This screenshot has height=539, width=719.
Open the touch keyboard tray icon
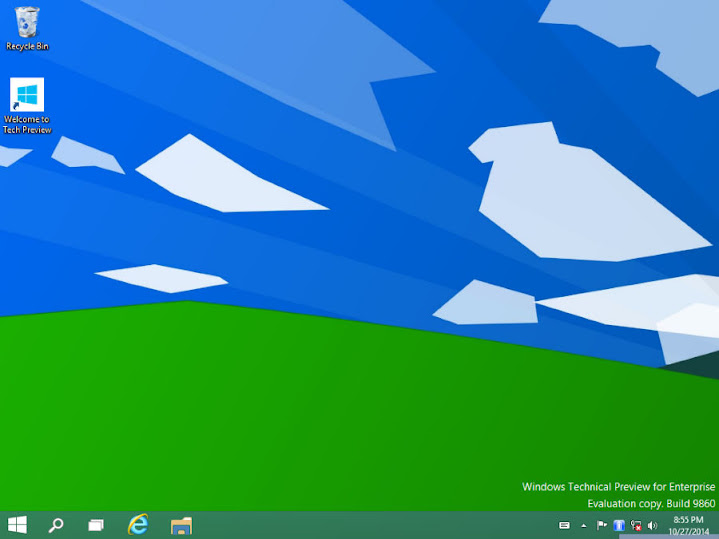(564, 525)
